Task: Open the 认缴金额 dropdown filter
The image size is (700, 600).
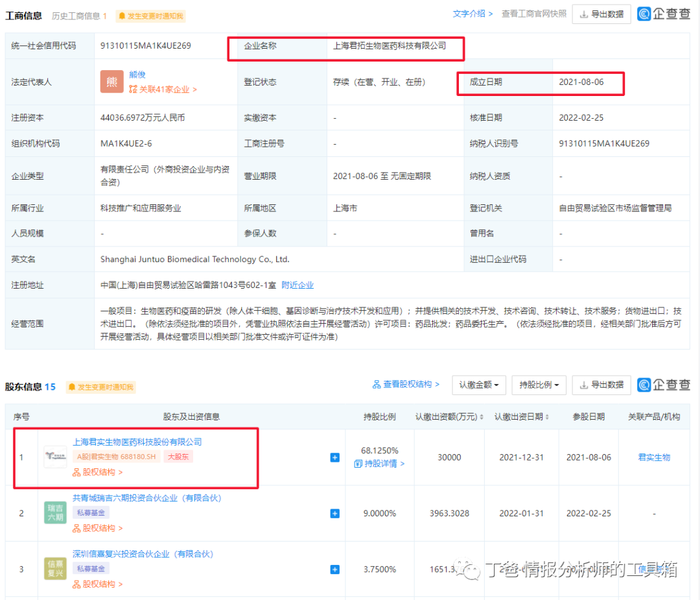Action: coord(478,385)
